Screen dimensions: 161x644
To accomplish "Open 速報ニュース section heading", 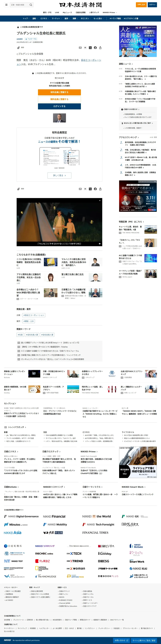I will 126,64.
